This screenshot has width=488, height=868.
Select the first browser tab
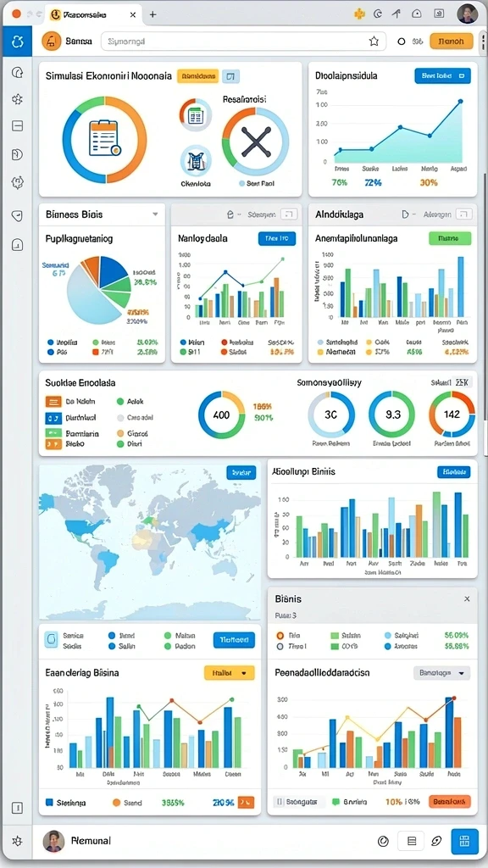93,15
